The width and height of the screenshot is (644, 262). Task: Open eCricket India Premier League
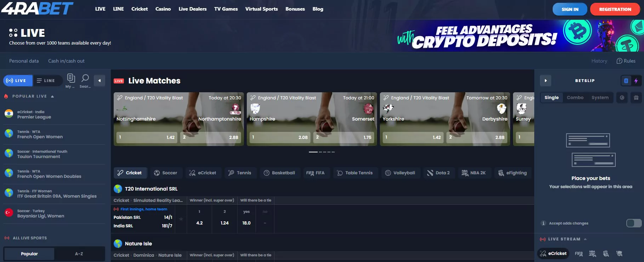click(x=54, y=114)
